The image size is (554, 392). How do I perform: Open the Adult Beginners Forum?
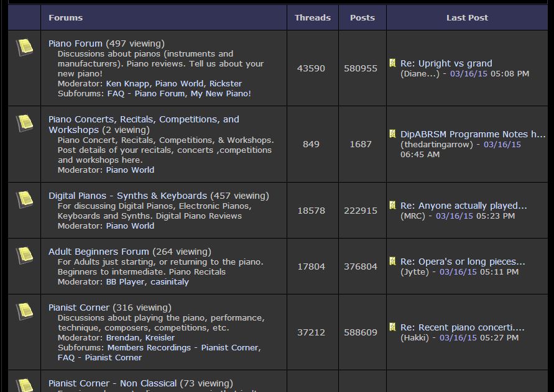[99, 252]
